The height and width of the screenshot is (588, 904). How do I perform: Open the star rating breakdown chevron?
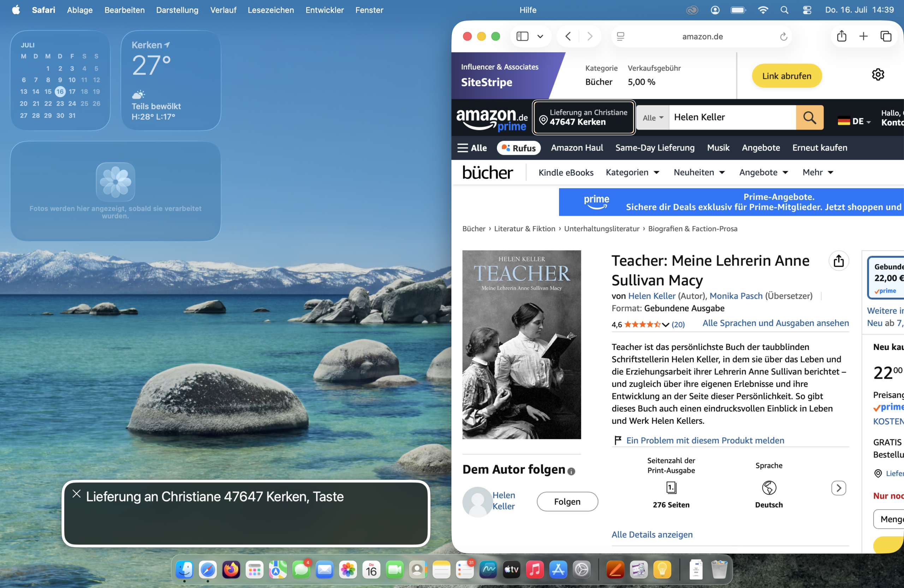[666, 325]
